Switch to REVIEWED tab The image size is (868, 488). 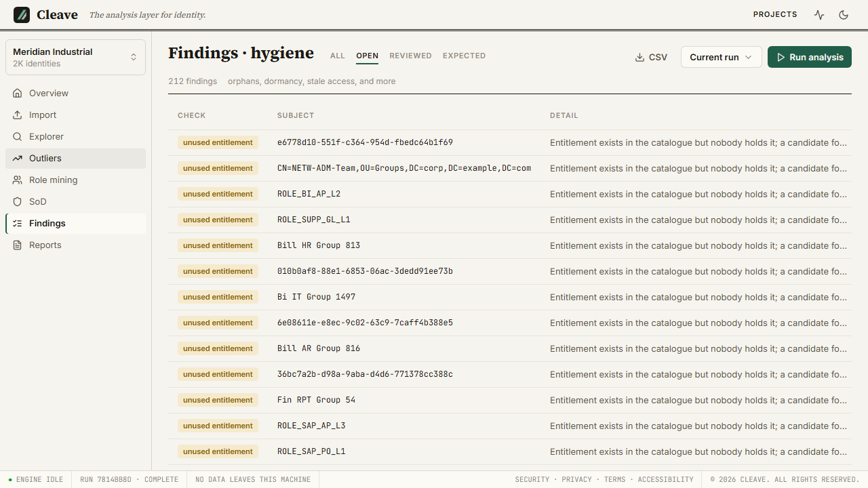pyautogui.click(x=410, y=56)
